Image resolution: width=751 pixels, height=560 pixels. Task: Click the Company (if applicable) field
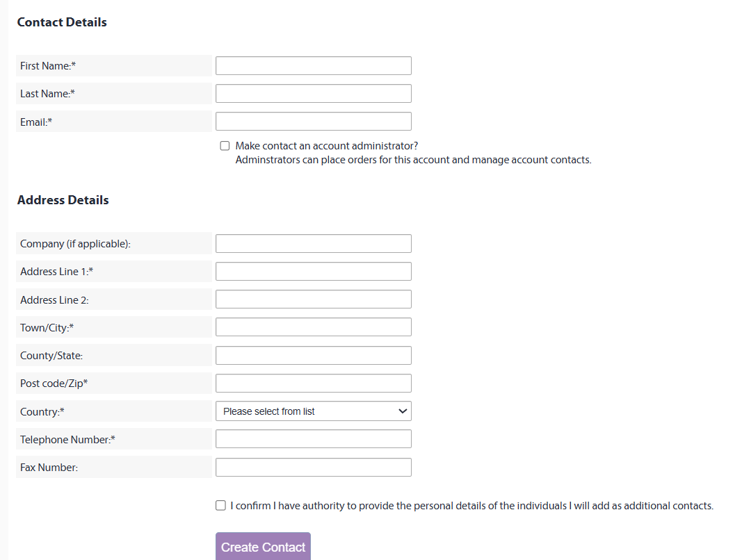tap(313, 244)
